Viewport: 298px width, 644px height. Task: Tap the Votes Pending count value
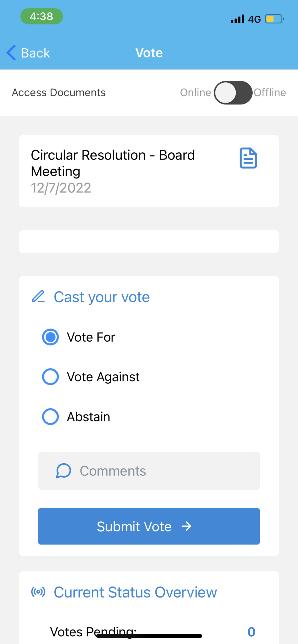(x=251, y=632)
